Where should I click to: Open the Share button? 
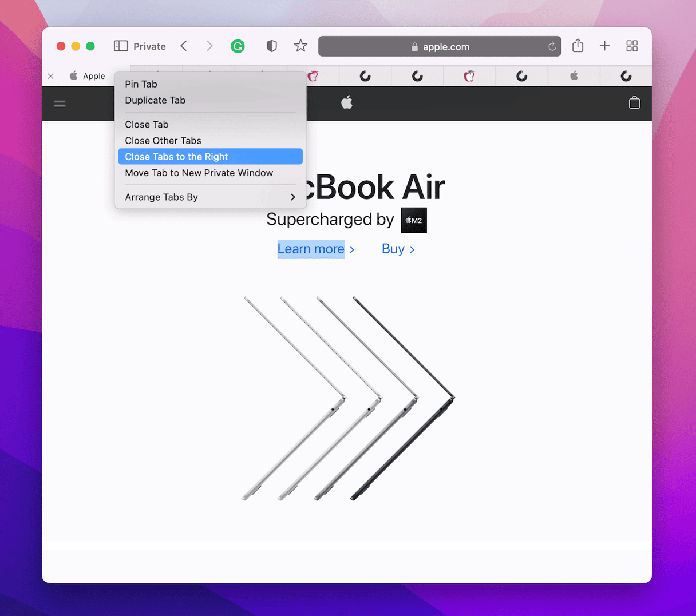tap(578, 46)
